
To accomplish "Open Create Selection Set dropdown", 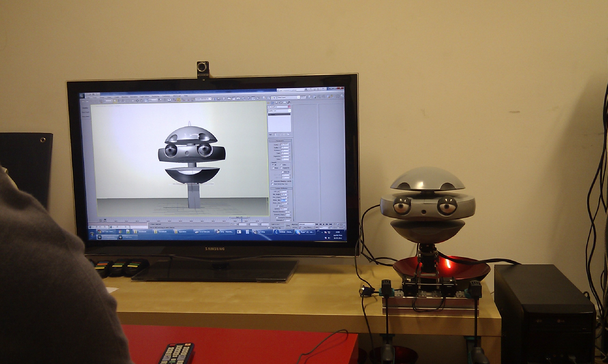I will 203,99.
